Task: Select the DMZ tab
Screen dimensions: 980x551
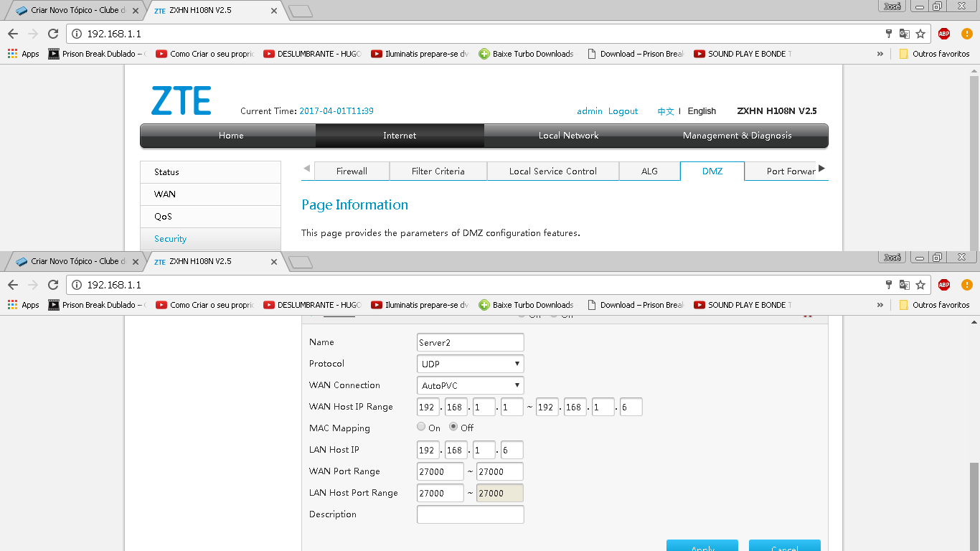Action: [x=712, y=171]
